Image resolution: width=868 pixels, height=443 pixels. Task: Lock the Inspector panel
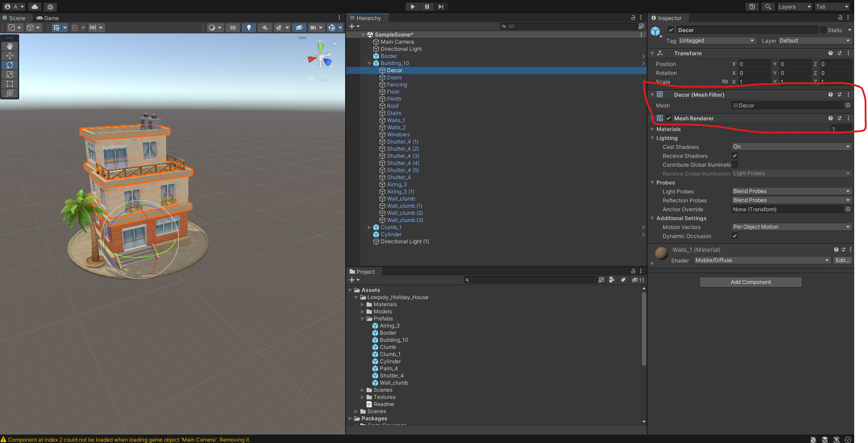[840, 18]
